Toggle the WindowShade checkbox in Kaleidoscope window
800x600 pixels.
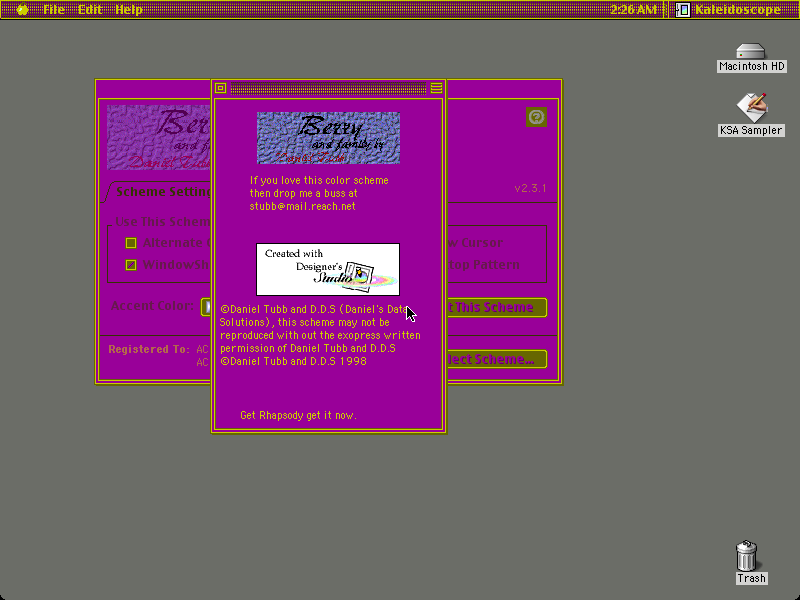(x=131, y=265)
